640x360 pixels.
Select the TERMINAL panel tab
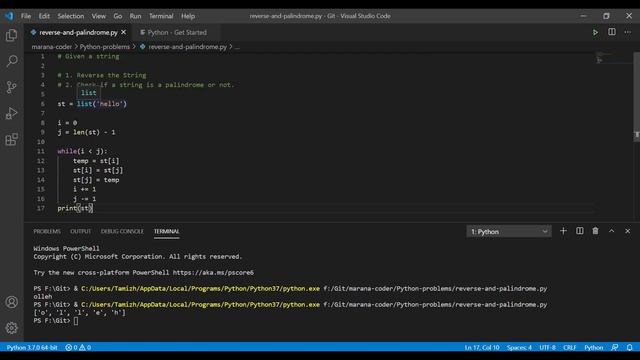pyautogui.click(x=167, y=231)
